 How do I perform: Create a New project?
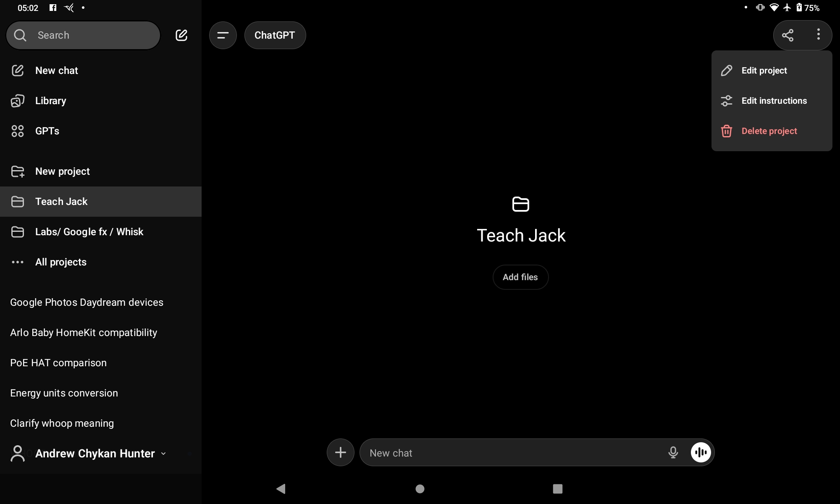[62, 171]
